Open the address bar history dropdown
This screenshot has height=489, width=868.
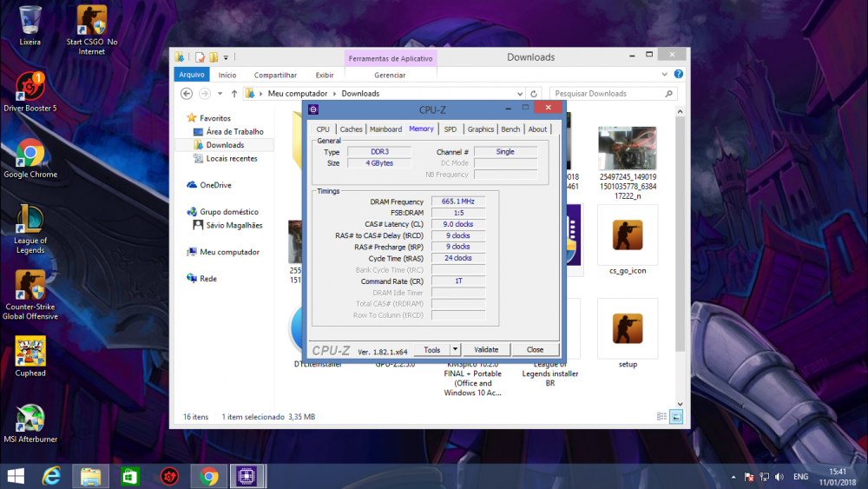520,94
